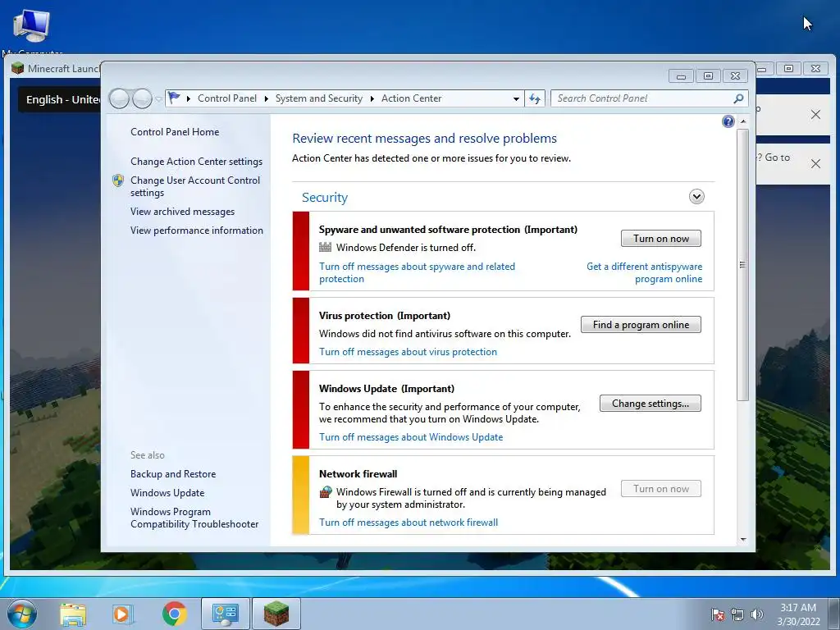Open English - United language dropdown in Minecraft Launcher
The image size is (840, 630).
point(60,99)
